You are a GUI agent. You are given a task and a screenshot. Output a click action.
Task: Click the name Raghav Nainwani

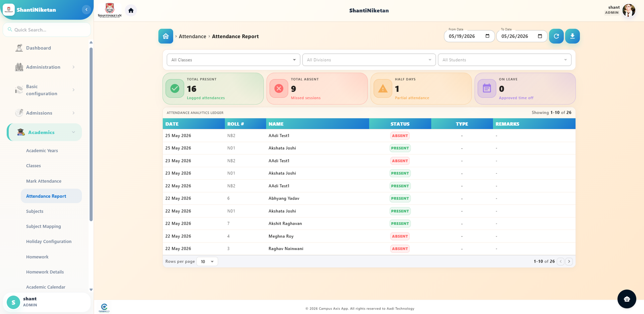(x=286, y=249)
